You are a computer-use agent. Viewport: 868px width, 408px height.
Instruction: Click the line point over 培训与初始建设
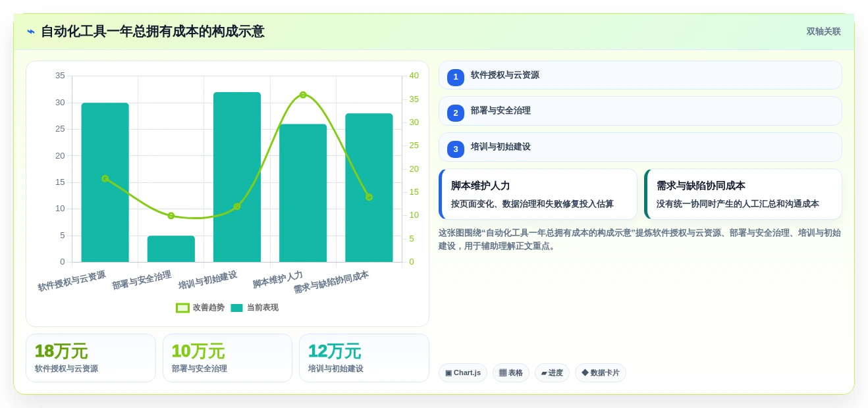coord(237,207)
